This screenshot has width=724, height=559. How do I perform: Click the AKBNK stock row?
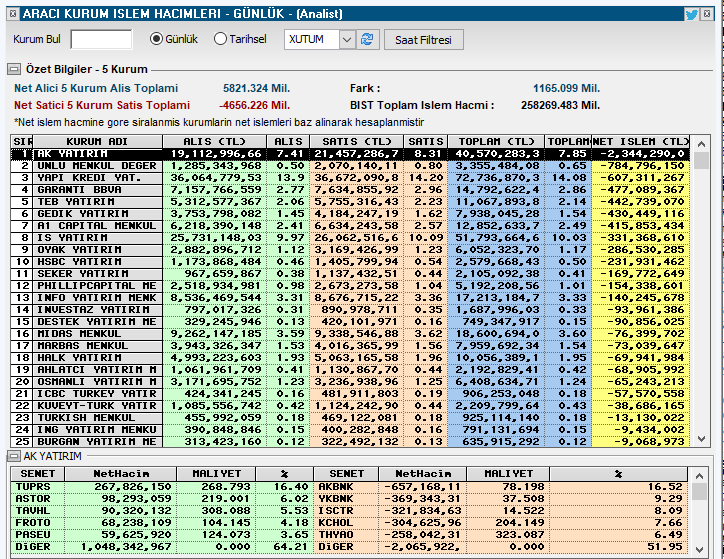pos(501,487)
